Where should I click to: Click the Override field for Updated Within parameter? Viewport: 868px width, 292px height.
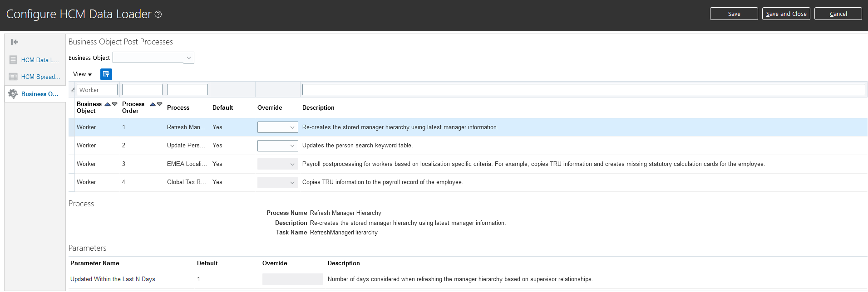[x=293, y=279]
